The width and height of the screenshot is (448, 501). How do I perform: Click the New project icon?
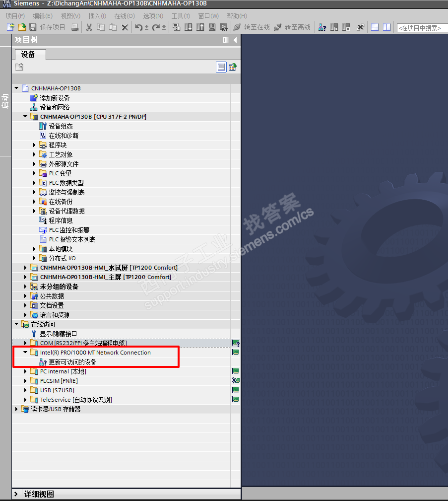pyautogui.click(x=10, y=27)
